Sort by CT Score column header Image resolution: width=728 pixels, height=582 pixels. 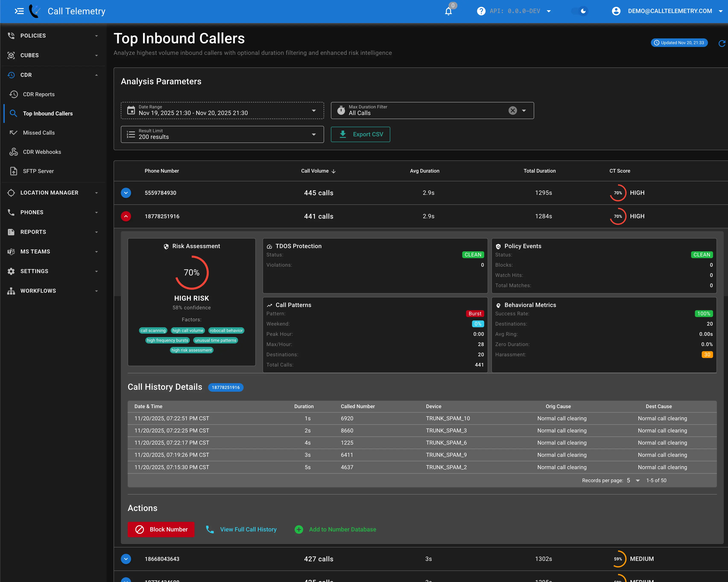coord(620,171)
